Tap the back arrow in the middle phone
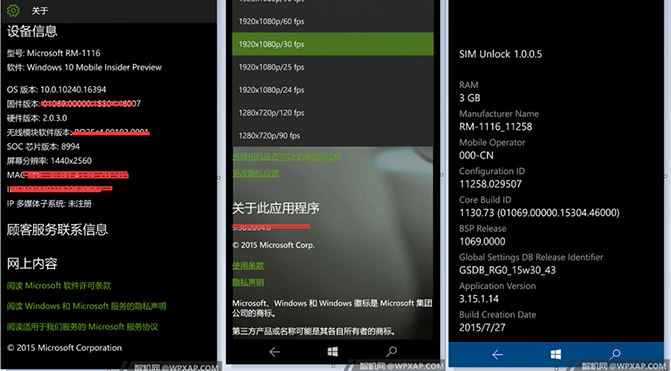 (x=275, y=352)
